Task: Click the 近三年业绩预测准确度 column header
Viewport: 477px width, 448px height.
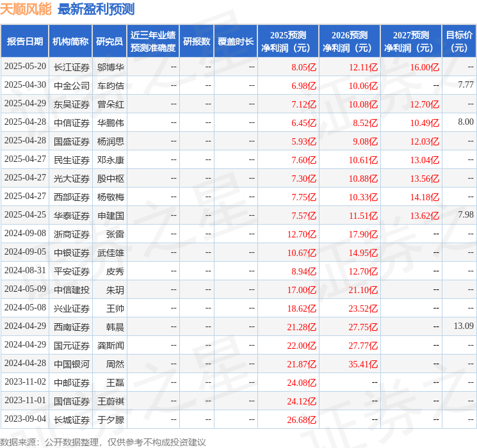Action: (153, 42)
